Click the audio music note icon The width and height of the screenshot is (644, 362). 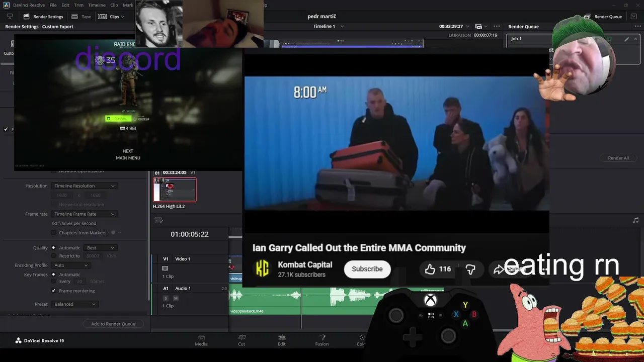tap(635, 220)
